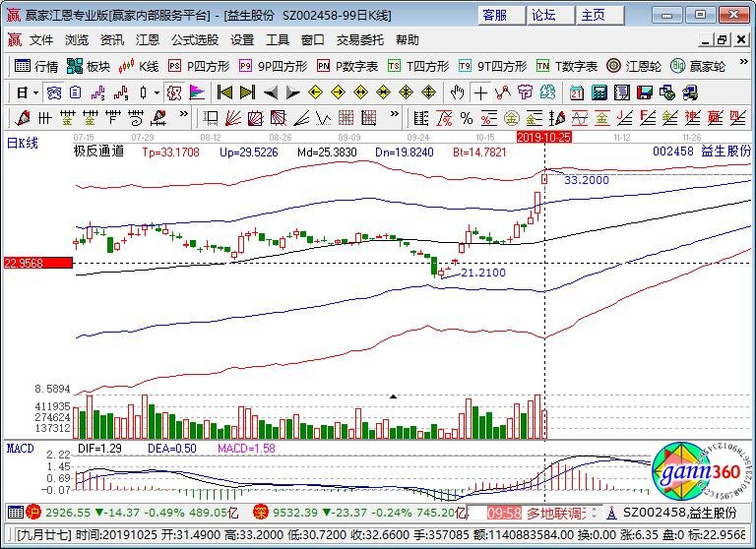Click the teal 线 icon
Viewport: 756px width, 549px height.
click(x=547, y=92)
